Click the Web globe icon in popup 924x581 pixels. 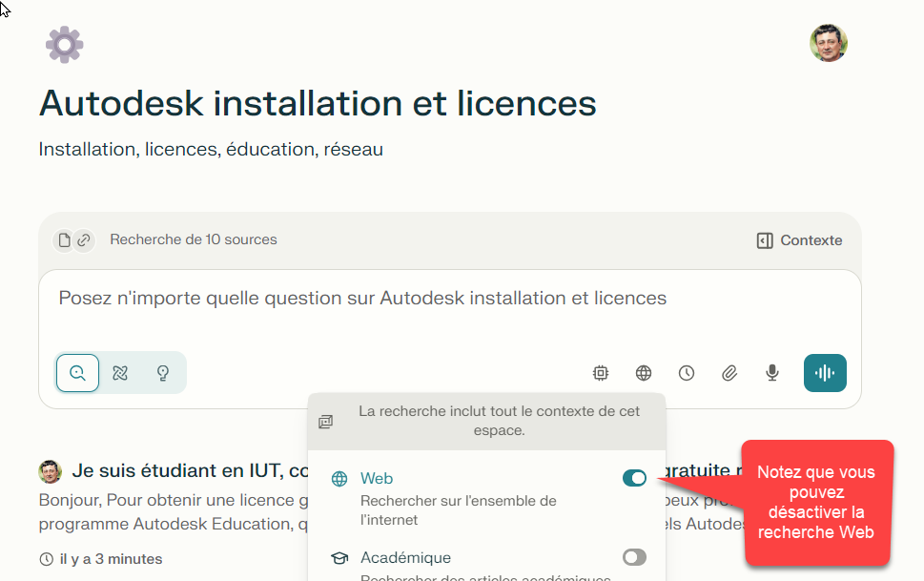coord(339,478)
